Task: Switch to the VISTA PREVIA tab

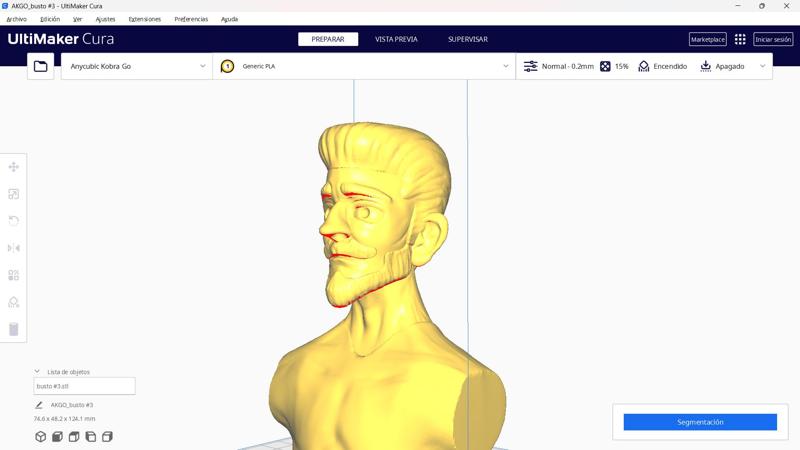Action: tap(396, 39)
